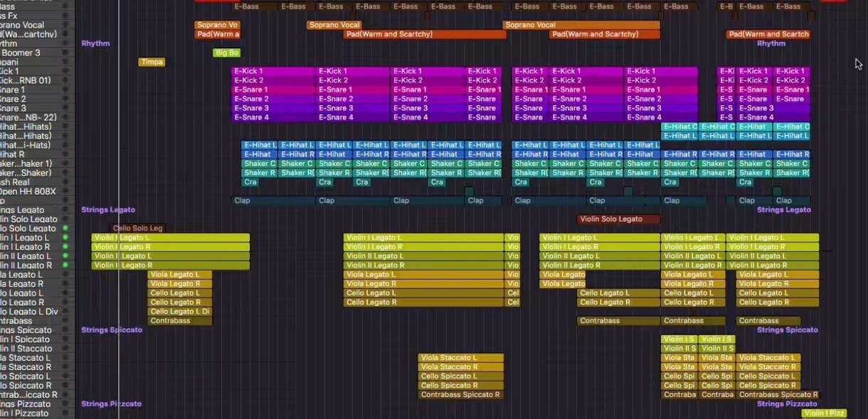
Task: Click the purple Rhythm section marker
Action: click(95, 43)
